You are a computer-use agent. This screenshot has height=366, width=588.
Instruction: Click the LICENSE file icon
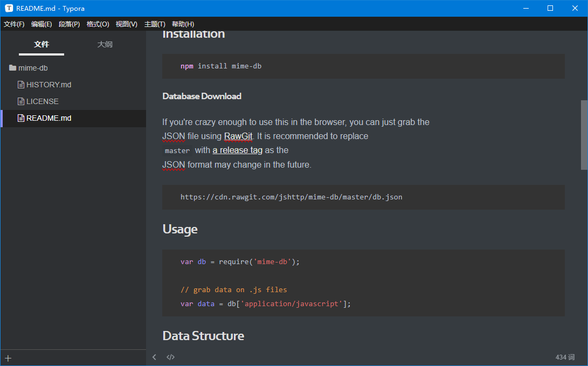coord(21,101)
